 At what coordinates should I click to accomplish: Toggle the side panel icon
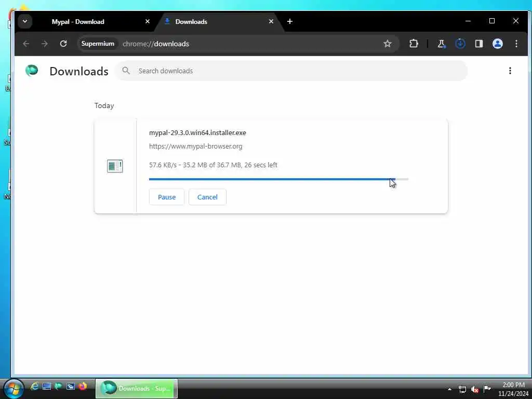tap(478, 44)
